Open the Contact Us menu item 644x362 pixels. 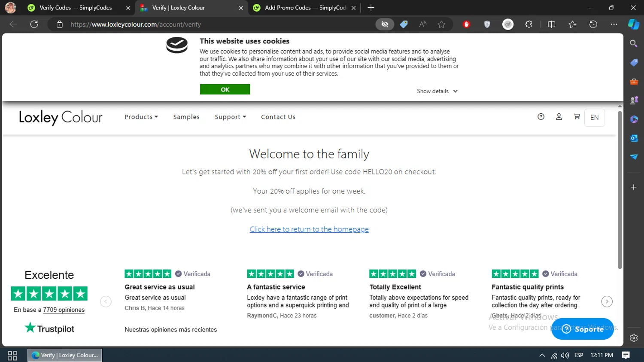point(278,117)
